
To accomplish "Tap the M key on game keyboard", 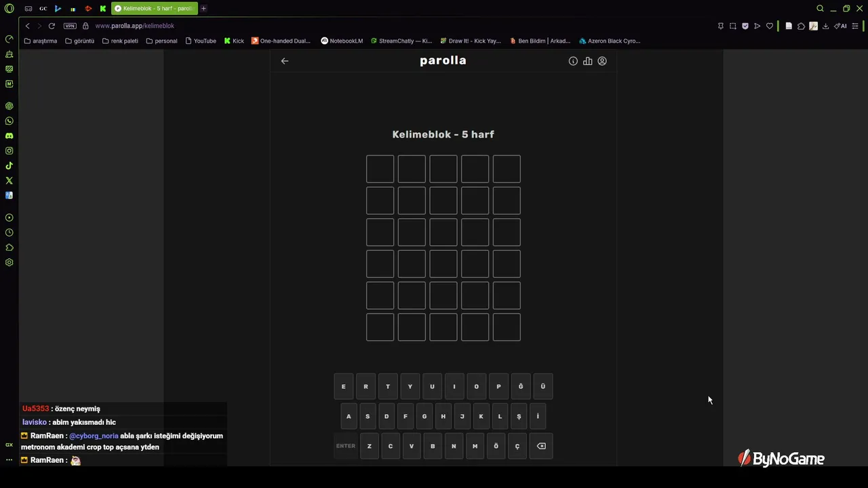I will click(x=475, y=446).
